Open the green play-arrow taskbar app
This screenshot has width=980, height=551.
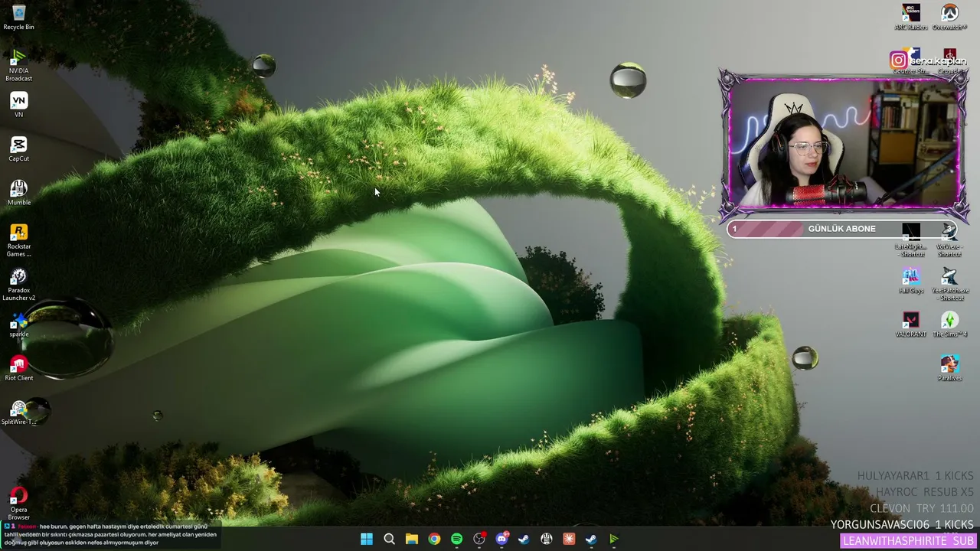tap(614, 539)
